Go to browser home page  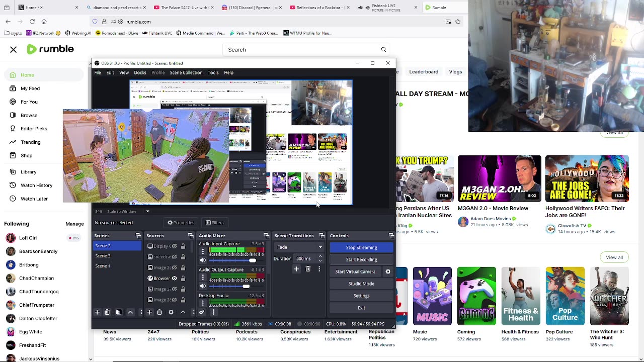44,22
